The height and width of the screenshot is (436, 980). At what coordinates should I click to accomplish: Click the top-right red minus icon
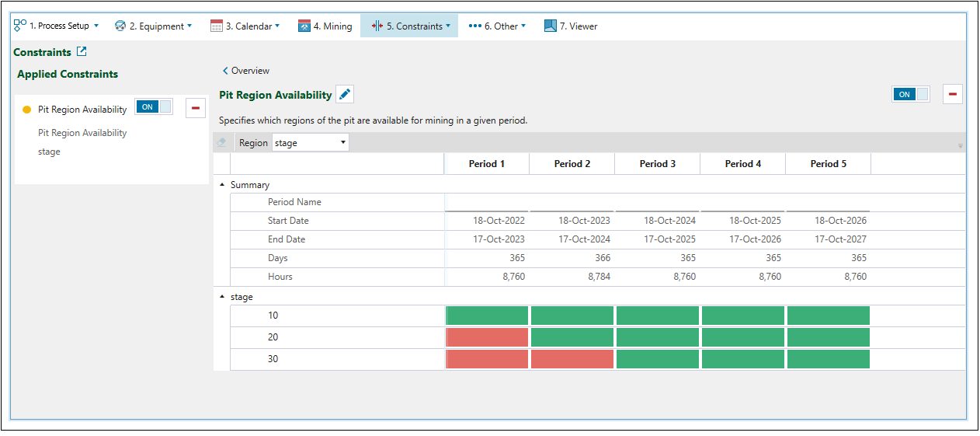pos(952,94)
